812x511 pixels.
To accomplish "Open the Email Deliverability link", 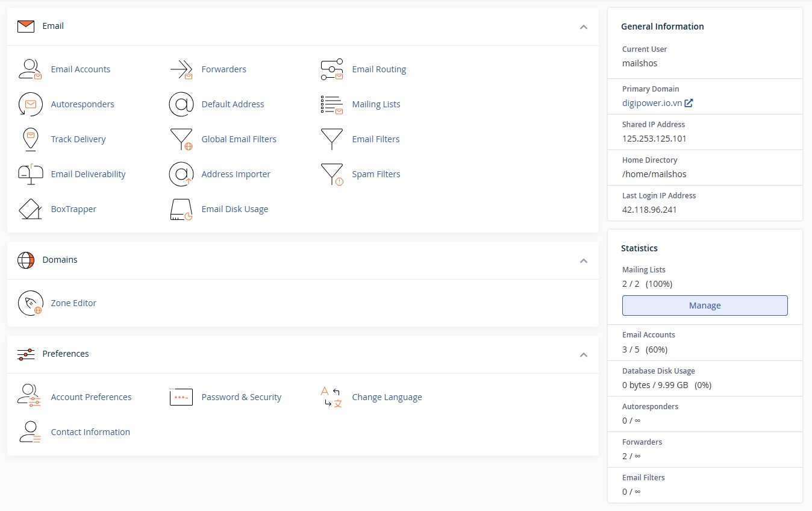I will coord(88,174).
